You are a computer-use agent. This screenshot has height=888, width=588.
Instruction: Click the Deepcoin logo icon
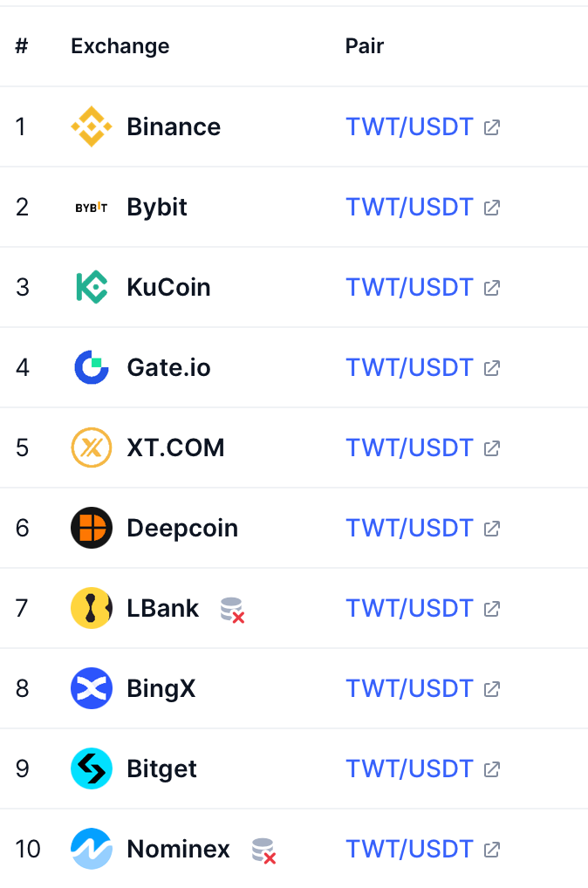[x=92, y=528]
